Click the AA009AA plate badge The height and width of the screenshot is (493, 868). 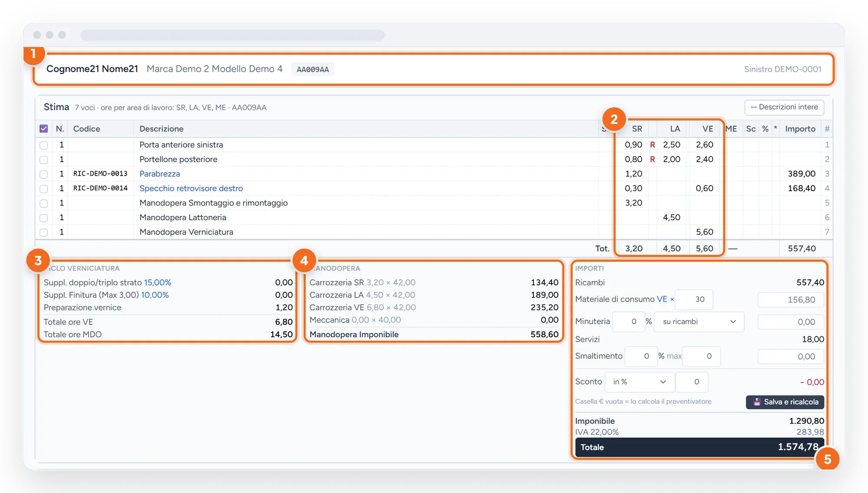pos(313,69)
